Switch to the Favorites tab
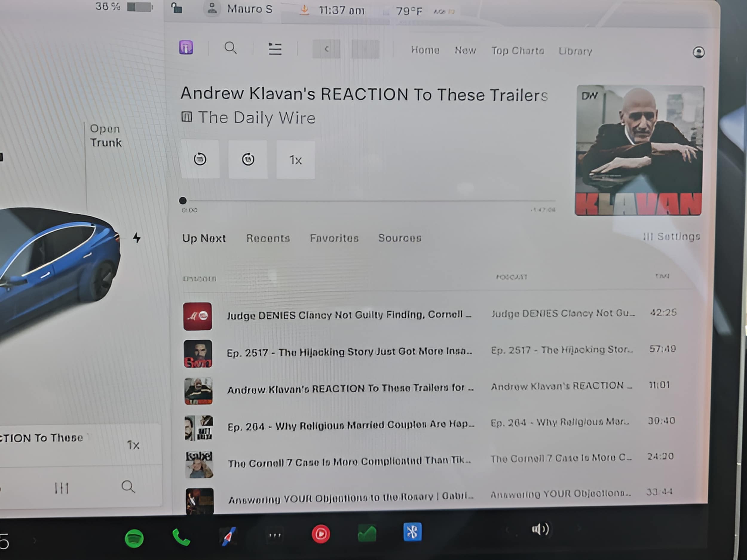This screenshot has height=560, width=747. (334, 238)
